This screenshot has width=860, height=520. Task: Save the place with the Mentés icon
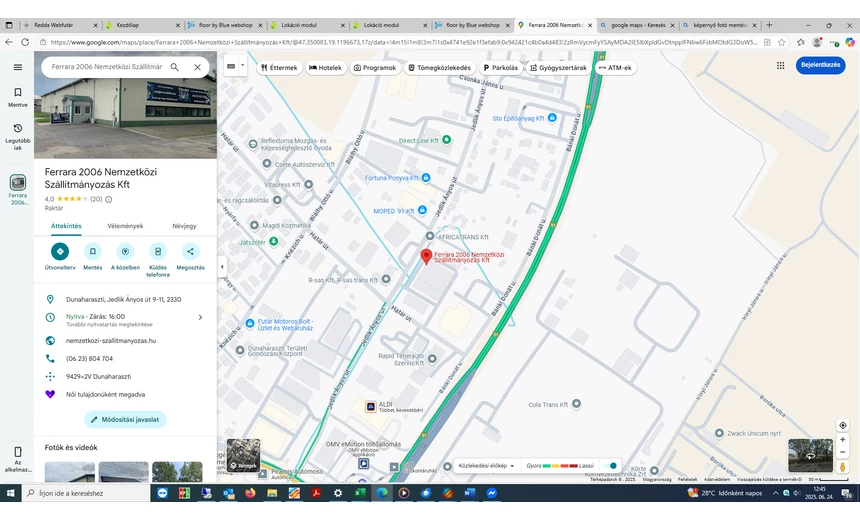point(92,252)
